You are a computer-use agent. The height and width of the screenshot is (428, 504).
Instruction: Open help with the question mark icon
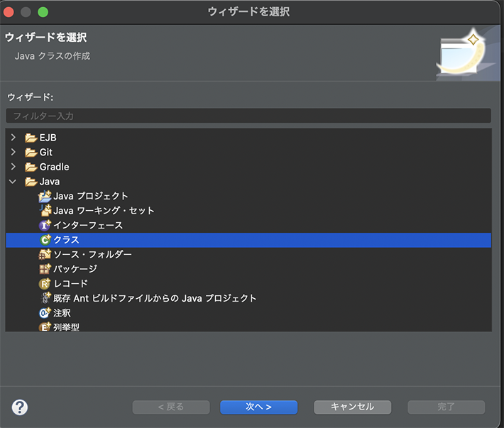[20, 407]
